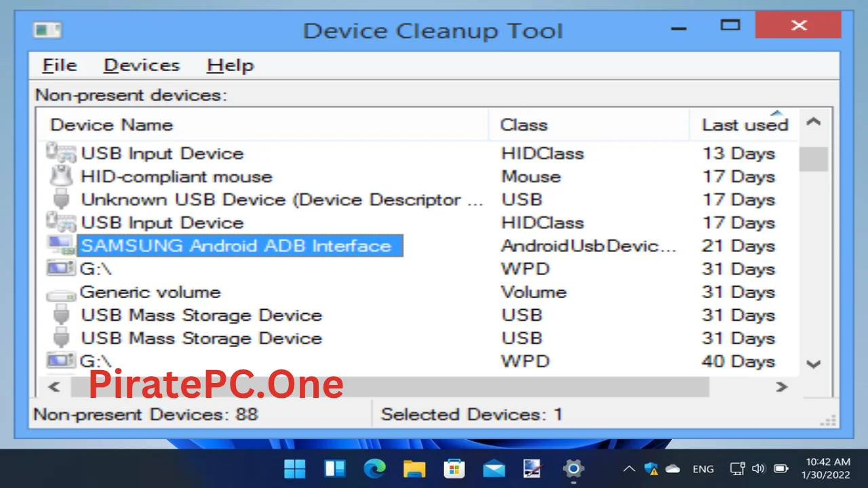Click the drive icon beside Generic volume

[60, 294]
